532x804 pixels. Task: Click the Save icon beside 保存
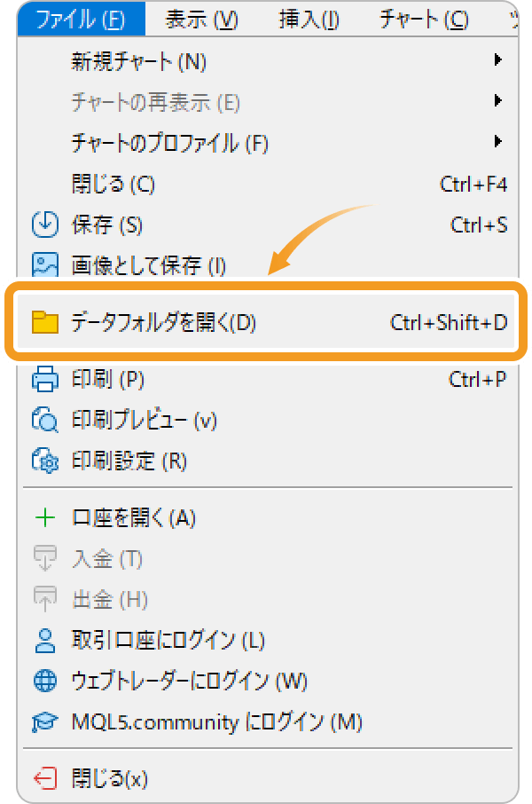[47, 225]
